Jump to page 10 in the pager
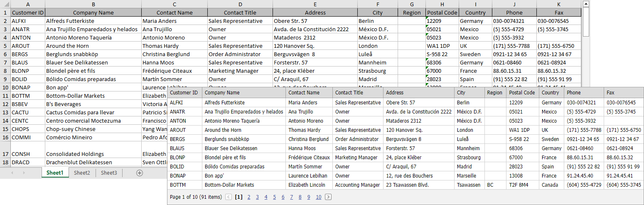Image resolution: width=644 pixels, height=205 pixels. click(x=318, y=197)
